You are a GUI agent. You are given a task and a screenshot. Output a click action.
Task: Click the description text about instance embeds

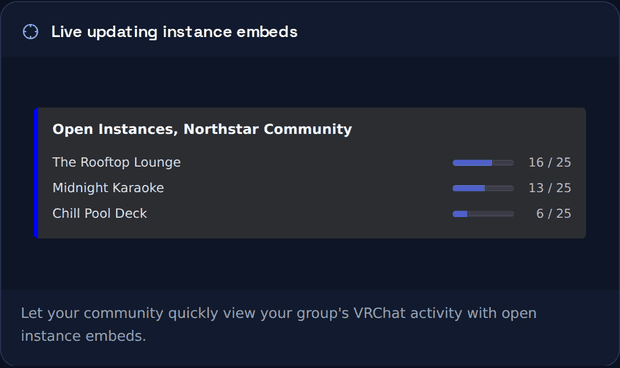(x=279, y=324)
